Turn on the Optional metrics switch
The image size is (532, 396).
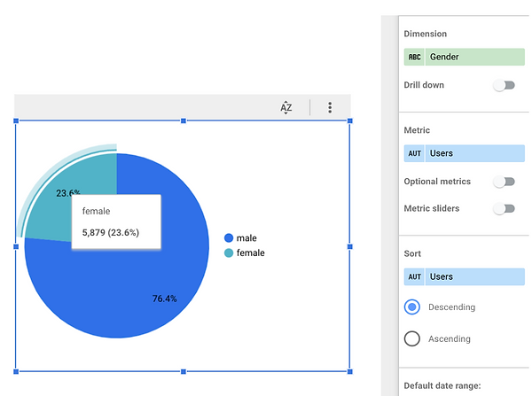point(504,182)
